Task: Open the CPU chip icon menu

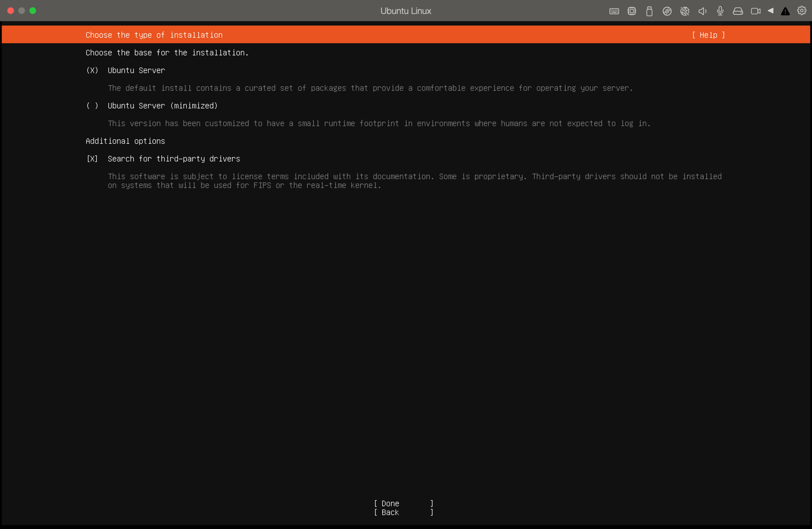Action: click(631, 11)
